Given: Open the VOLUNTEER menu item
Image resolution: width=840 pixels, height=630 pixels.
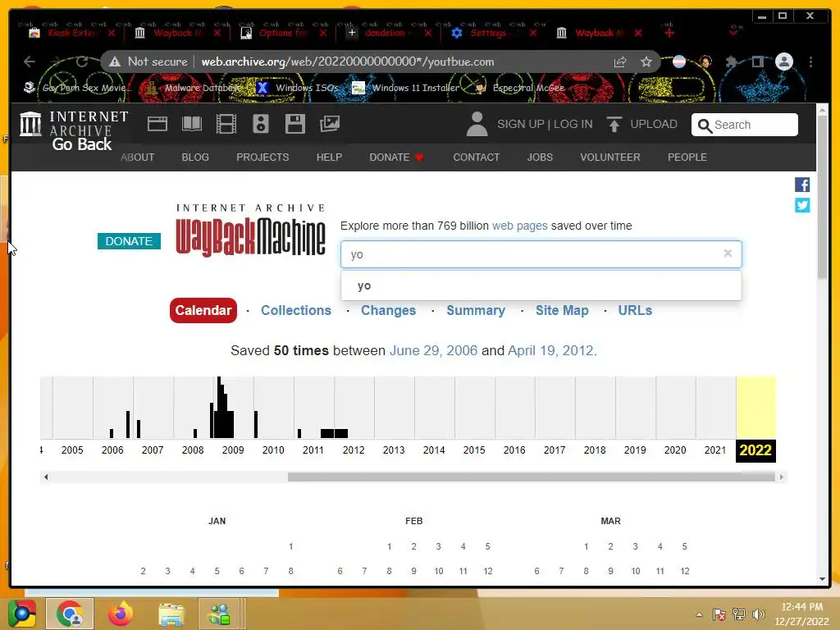Looking at the screenshot, I should pos(610,157).
